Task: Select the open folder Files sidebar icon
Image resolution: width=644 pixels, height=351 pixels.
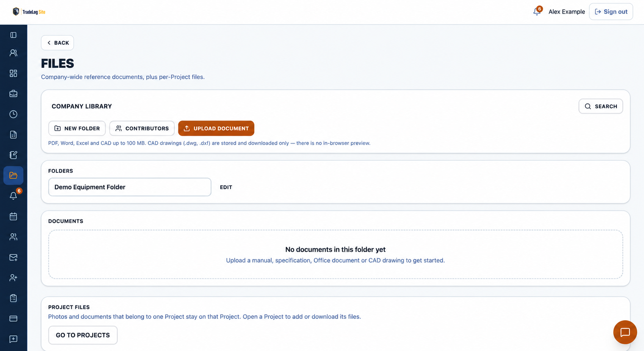Action: [13, 175]
